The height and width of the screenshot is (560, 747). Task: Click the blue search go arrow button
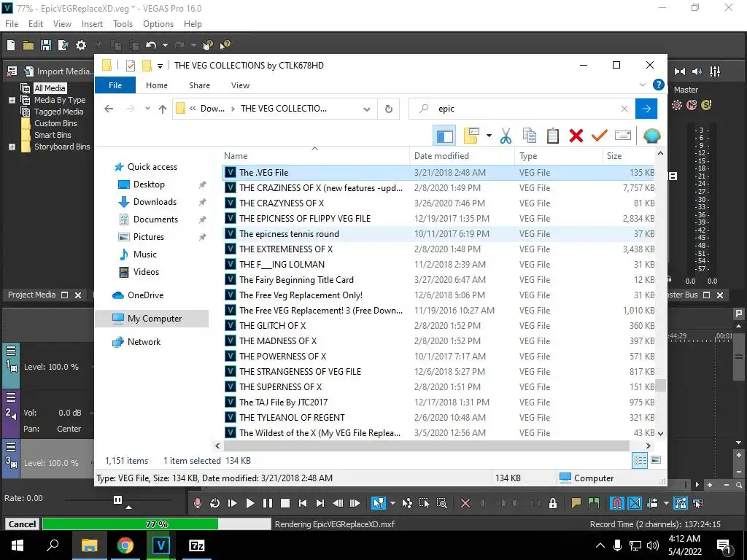[x=646, y=109]
